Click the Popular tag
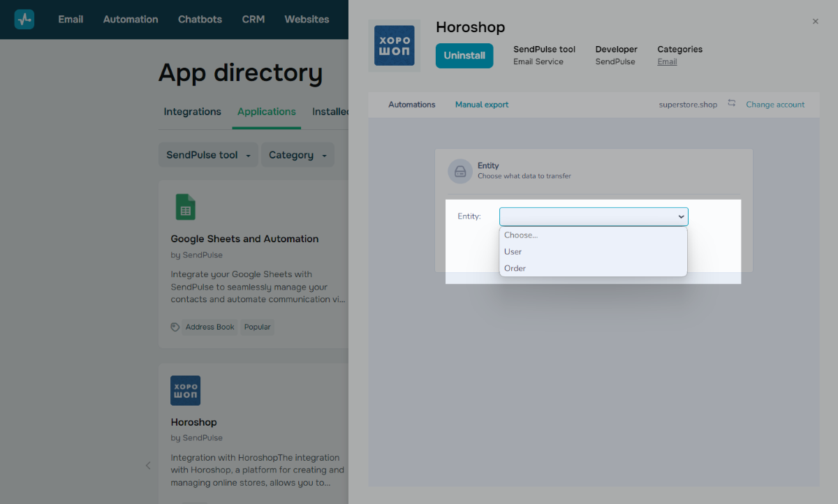The height and width of the screenshot is (504, 838). 258,327
